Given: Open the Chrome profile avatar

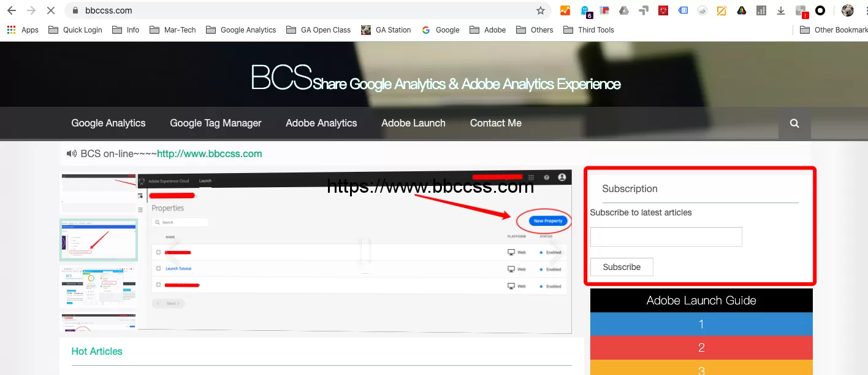Looking at the screenshot, I should pyautogui.click(x=848, y=10).
